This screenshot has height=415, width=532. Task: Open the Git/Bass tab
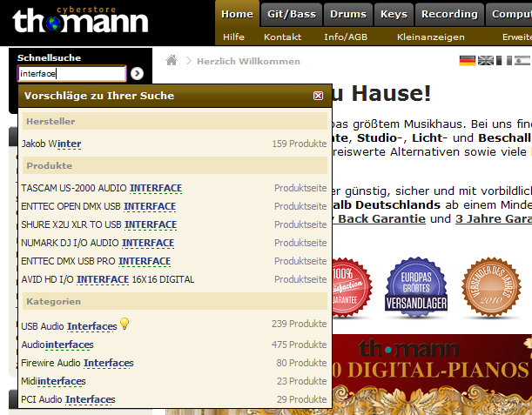(x=292, y=14)
